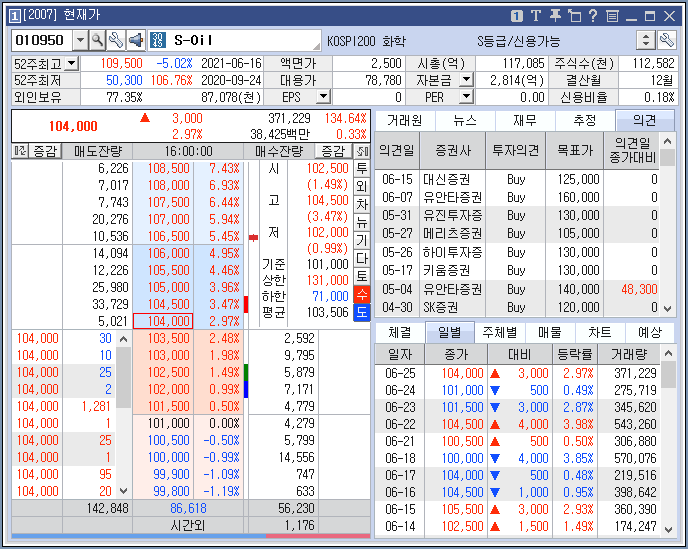Image resolution: width=688 pixels, height=549 pixels.
Task: Click the trade ticks scrollbar up arrow
Action: [x=124, y=339]
